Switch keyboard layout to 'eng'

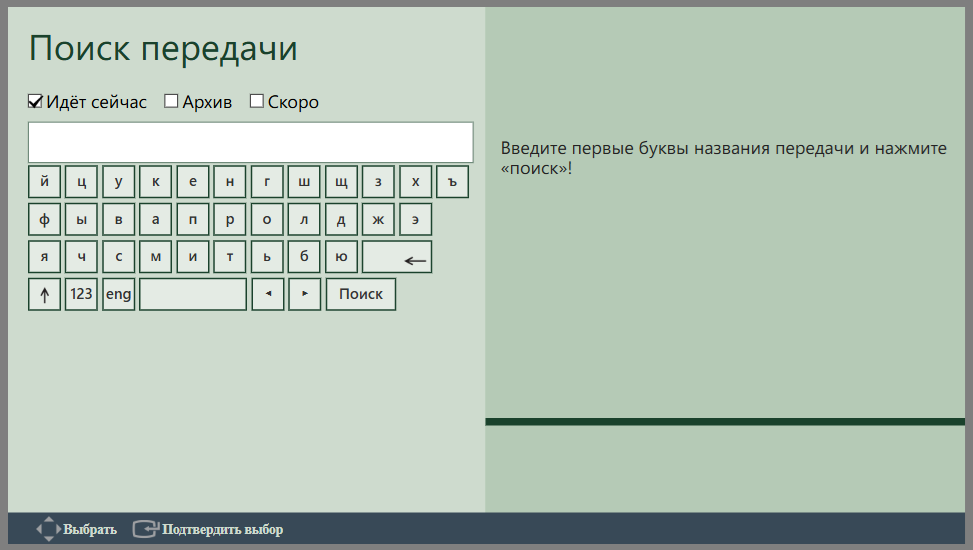coord(119,294)
